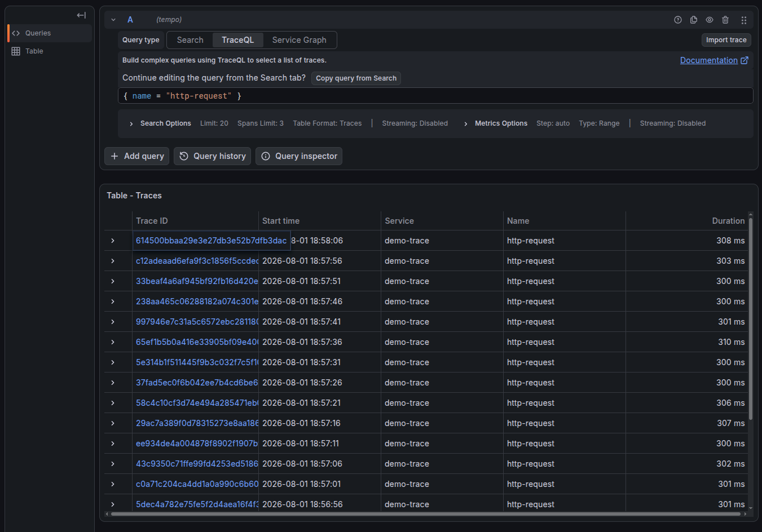
Task: Open trace ee934de4a004878f8902f1907b
Action: click(x=197, y=444)
